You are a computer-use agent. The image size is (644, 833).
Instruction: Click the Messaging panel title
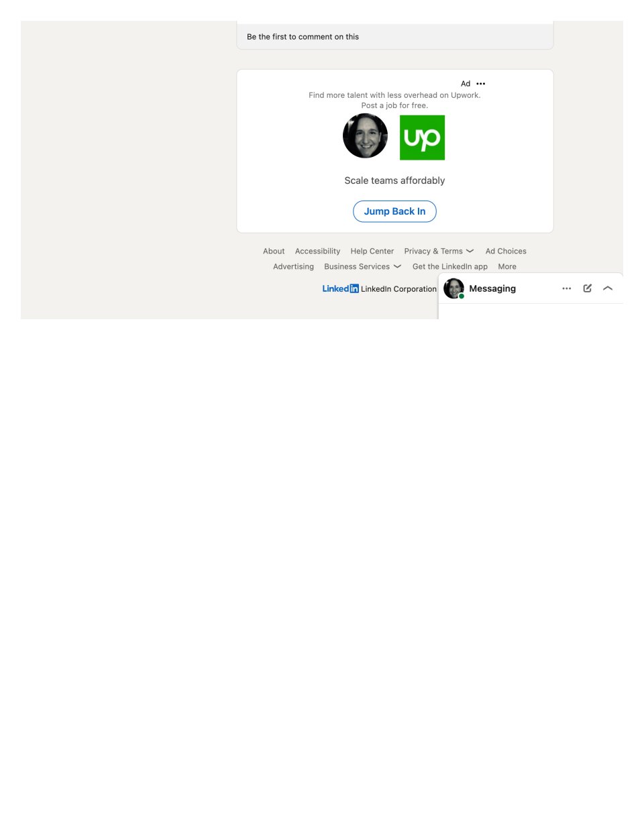coord(492,288)
